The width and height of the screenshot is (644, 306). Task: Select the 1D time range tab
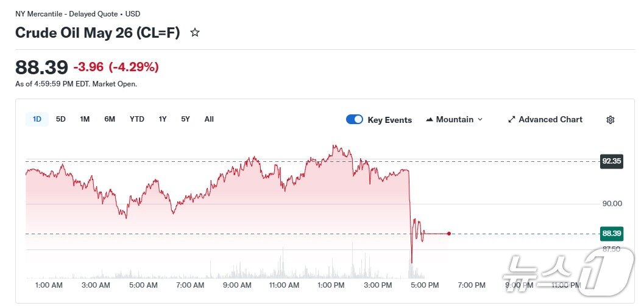(37, 119)
